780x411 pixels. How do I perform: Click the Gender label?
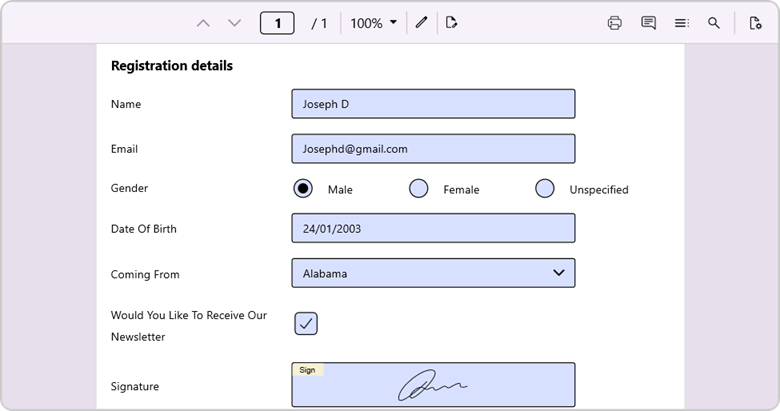coord(129,188)
